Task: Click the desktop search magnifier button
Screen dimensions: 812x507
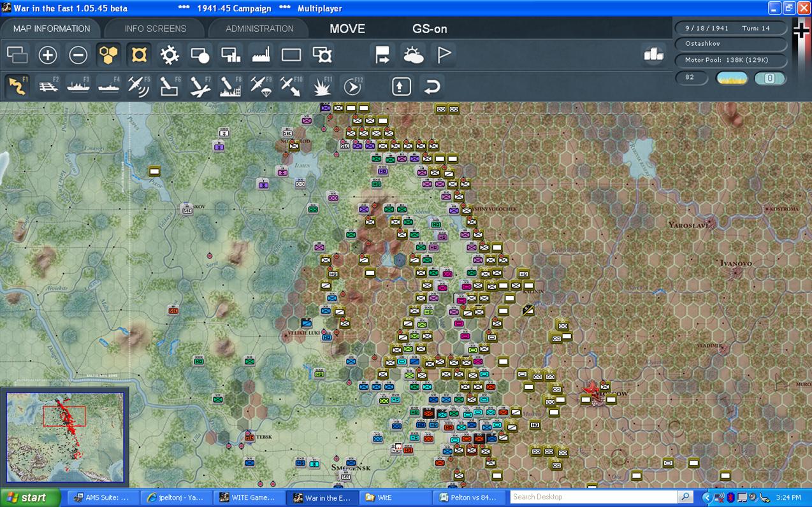Action: [685, 497]
